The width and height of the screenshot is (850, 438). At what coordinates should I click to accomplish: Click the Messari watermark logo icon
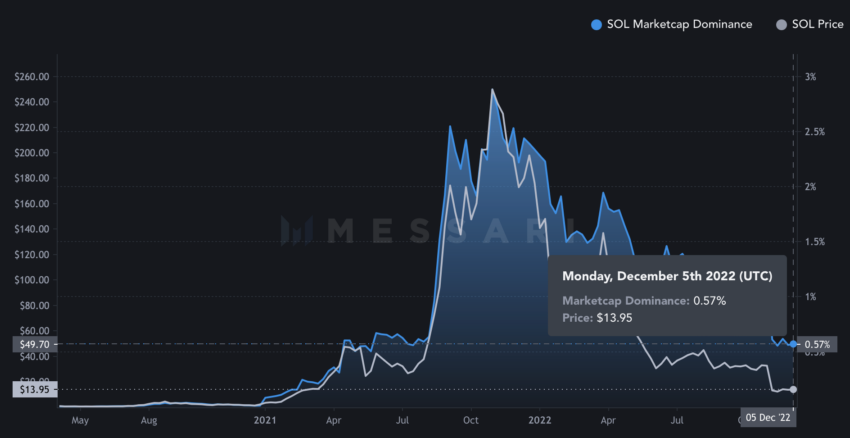(297, 231)
